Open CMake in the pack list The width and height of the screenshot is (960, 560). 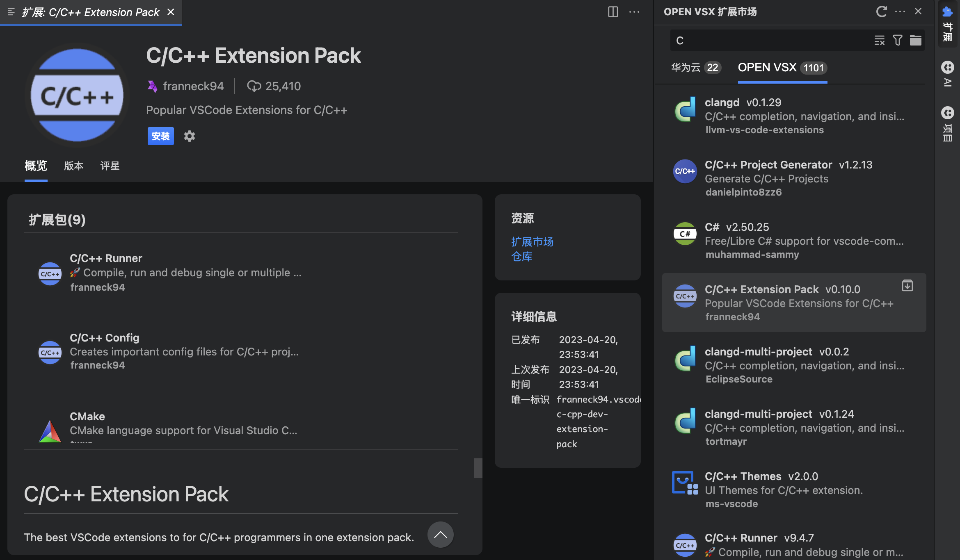pyautogui.click(x=240, y=426)
